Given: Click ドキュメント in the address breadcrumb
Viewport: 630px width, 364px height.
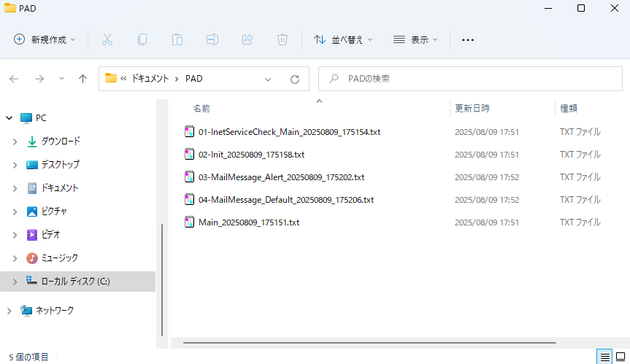Looking at the screenshot, I should 150,79.
